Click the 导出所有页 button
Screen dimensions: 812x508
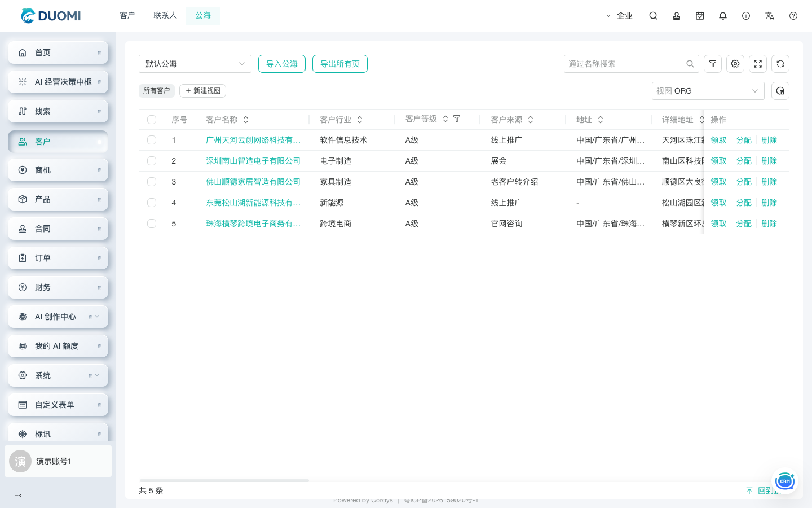[340, 64]
